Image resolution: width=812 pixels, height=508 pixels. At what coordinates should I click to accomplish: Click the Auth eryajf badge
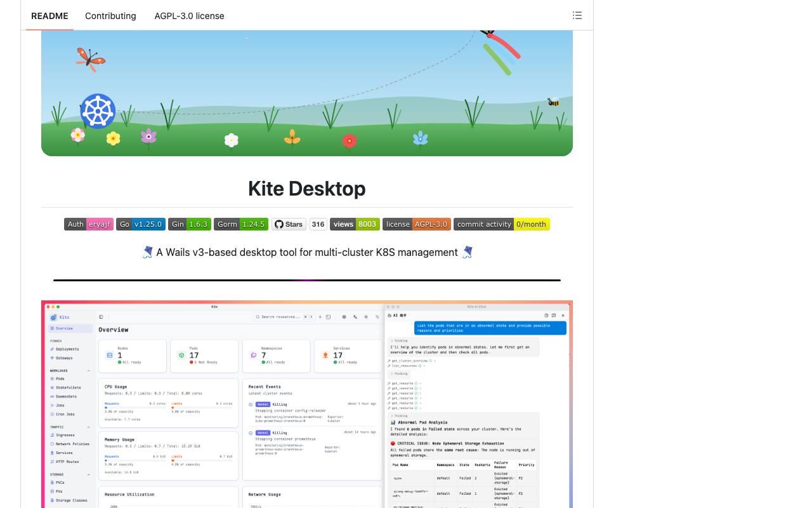(x=89, y=224)
